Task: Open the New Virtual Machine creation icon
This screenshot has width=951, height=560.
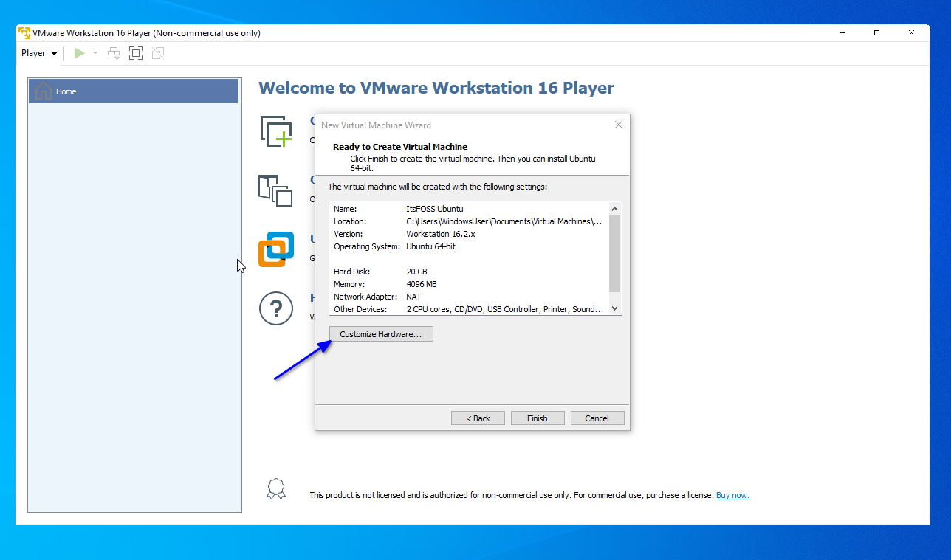Action: 275,131
